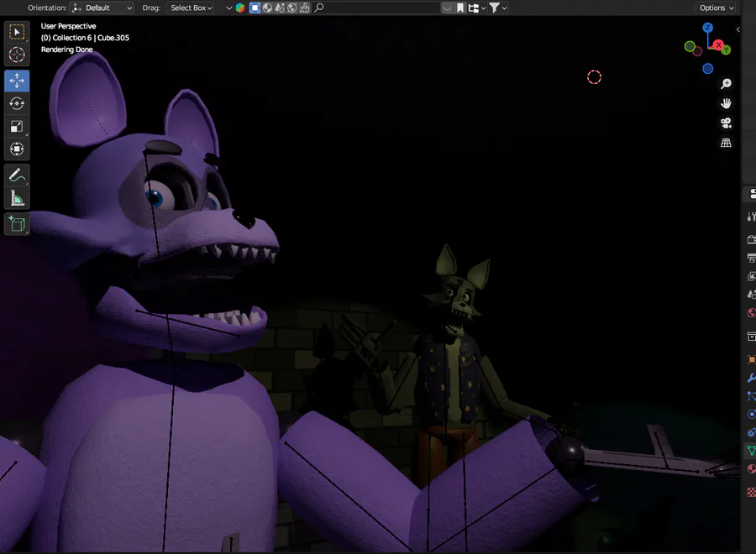Toggle the pie-sphere icon in header
Viewport: 756px width, 554px height.
click(267, 8)
